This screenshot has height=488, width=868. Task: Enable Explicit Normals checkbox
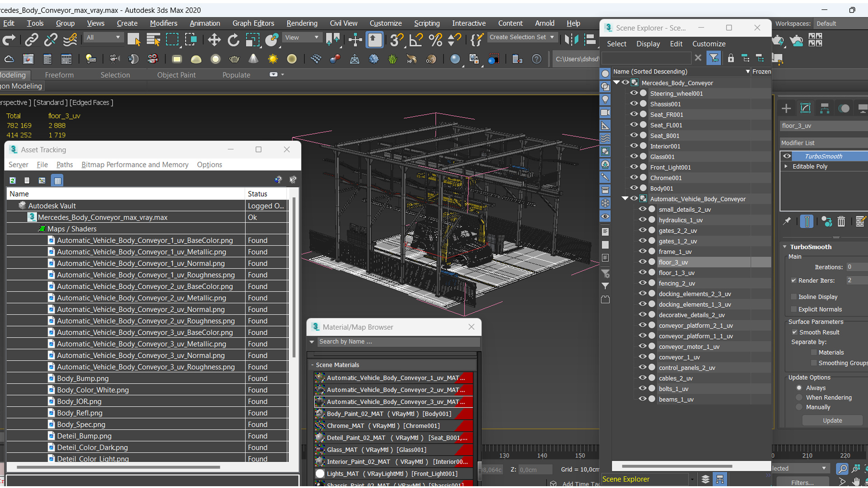[793, 310]
